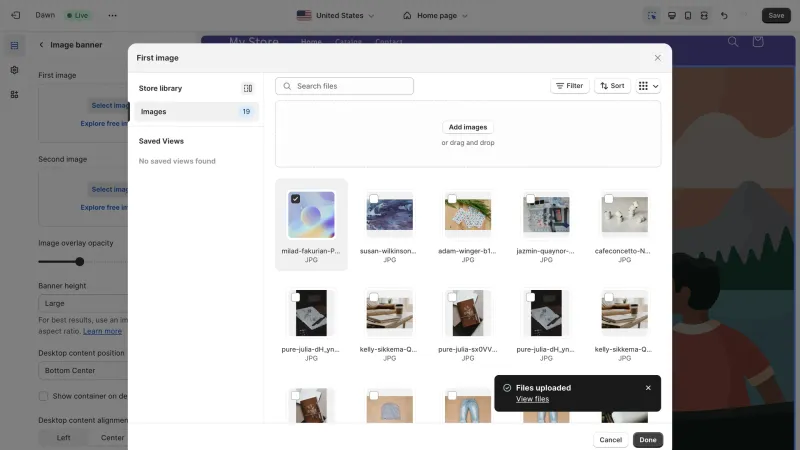
Task: Click Explore free images under Second image
Action: pos(104,207)
